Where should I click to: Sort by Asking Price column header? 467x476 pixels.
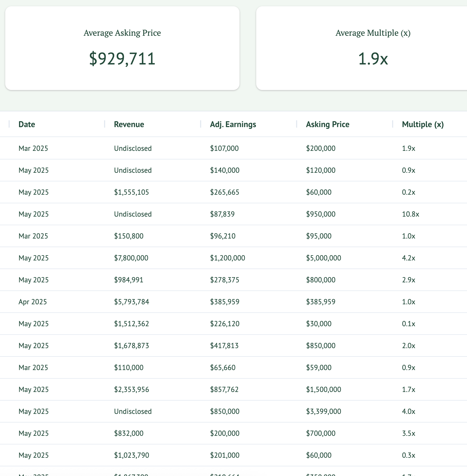(x=327, y=124)
